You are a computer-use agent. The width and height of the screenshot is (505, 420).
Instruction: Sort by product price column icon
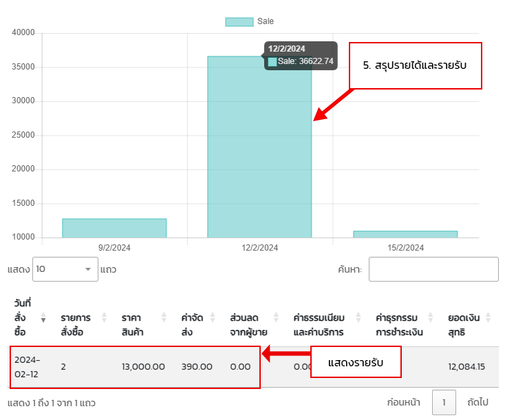pos(164,317)
